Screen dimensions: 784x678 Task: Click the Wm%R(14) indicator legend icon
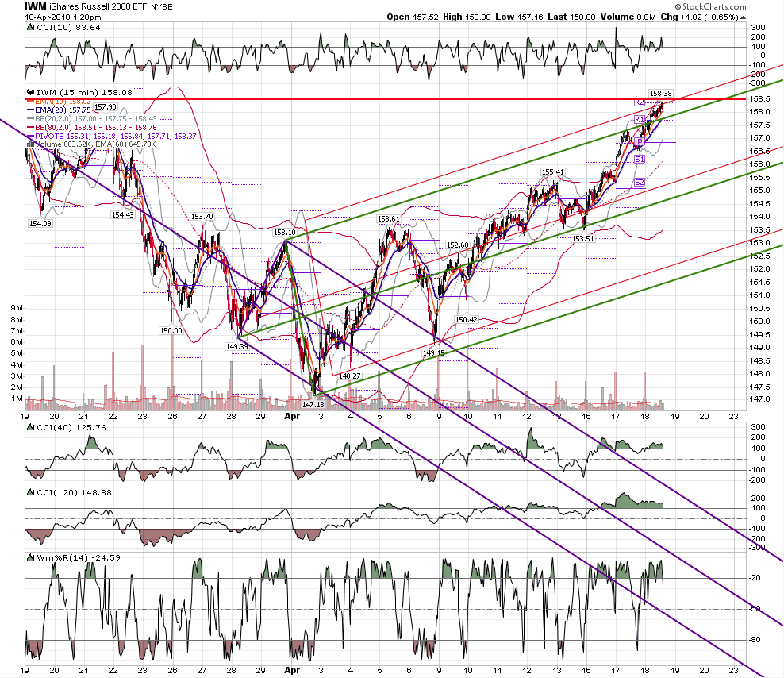(x=30, y=558)
